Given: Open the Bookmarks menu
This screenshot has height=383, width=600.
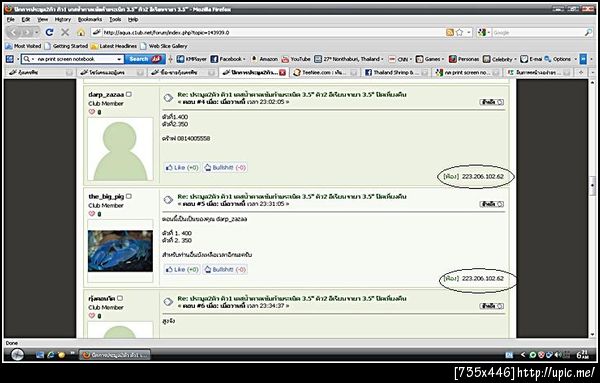Looking at the screenshot, I should click(x=90, y=20).
